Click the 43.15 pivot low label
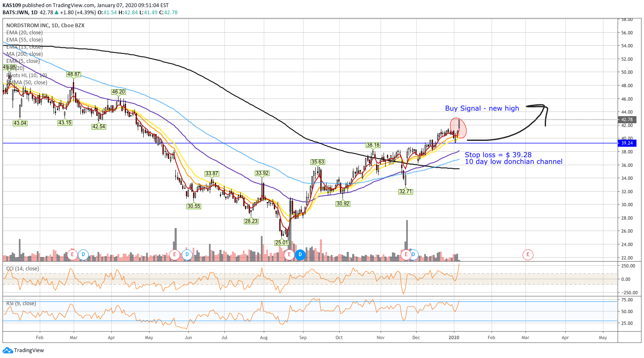Image resolution: width=644 pixels, height=358 pixels. (65, 123)
